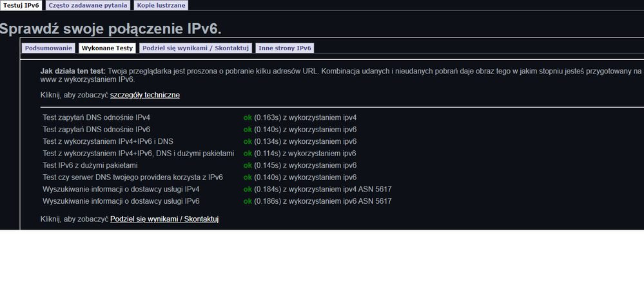Select the Podsumowanie sub-tab
The width and height of the screenshot is (644, 298).
pos(48,48)
